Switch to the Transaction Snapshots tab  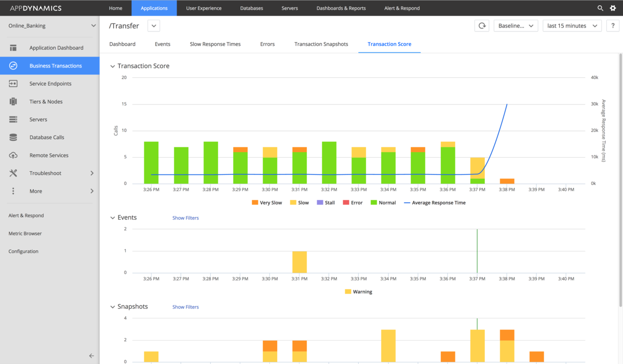(321, 44)
